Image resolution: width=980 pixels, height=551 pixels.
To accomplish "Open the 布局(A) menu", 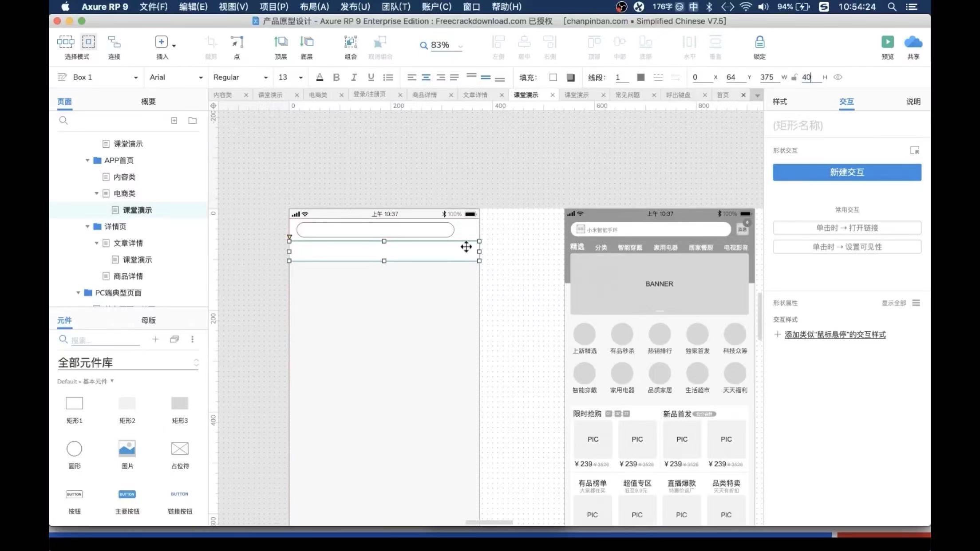I will tap(314, 7).
